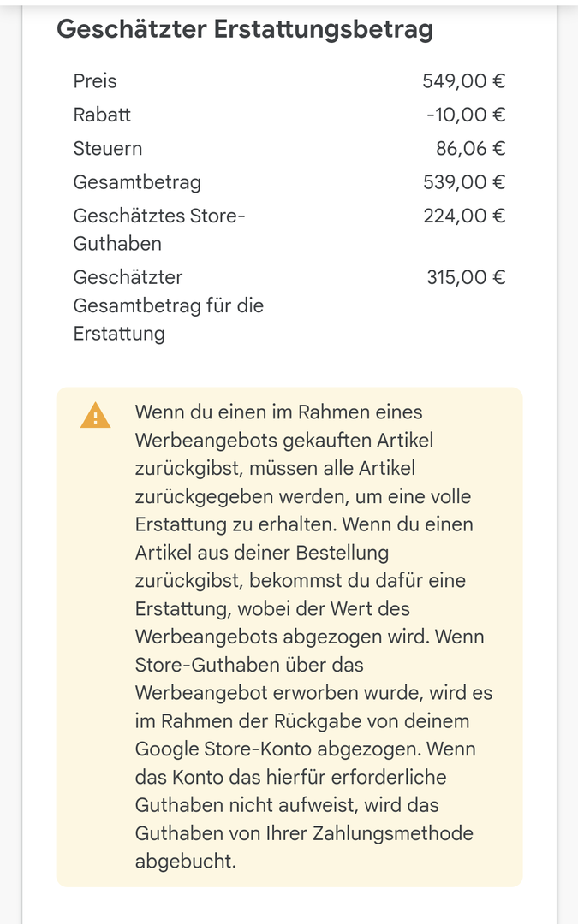Tap the 549,00 € price value
Screen dimensions: 578x924
pos(463,81)
